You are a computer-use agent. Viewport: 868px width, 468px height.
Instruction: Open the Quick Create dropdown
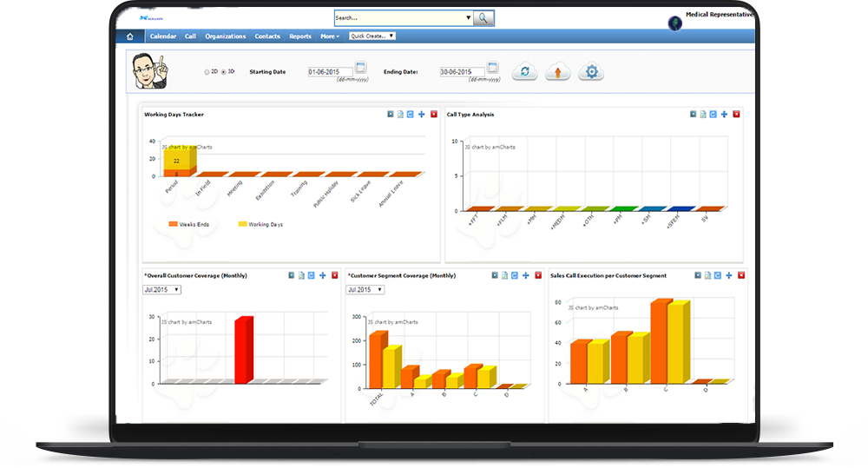point(372,36)
